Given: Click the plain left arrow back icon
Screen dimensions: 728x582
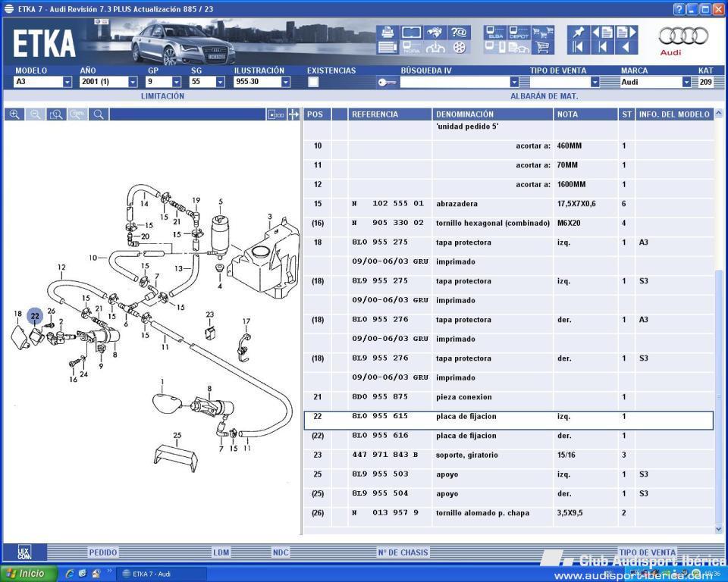Looking at the screenshot, I should [x=626, y=47].
